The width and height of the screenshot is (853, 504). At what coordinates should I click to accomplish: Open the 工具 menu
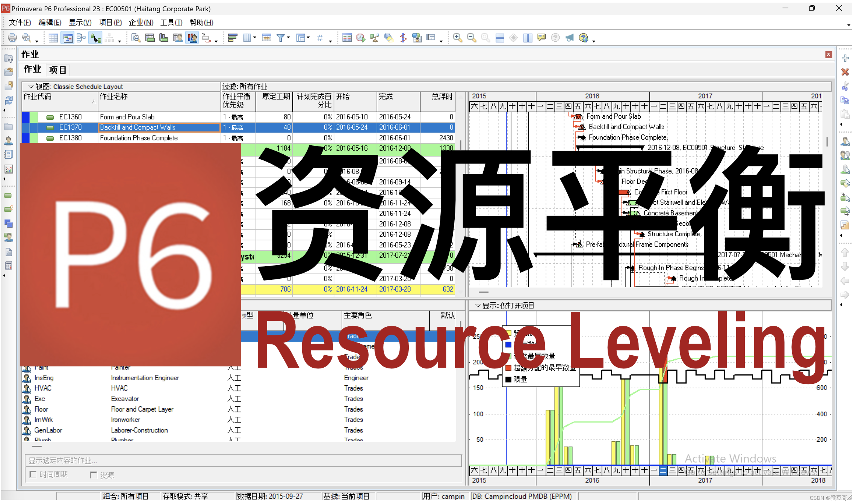[x=171, y=23]
